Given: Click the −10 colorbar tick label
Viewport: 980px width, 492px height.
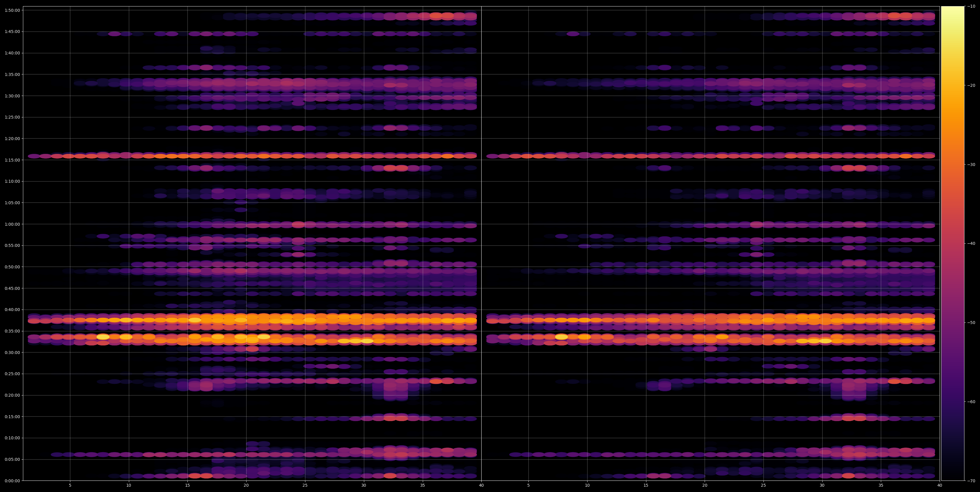Looking at the screenshot, I should click(x=971, y=6).
